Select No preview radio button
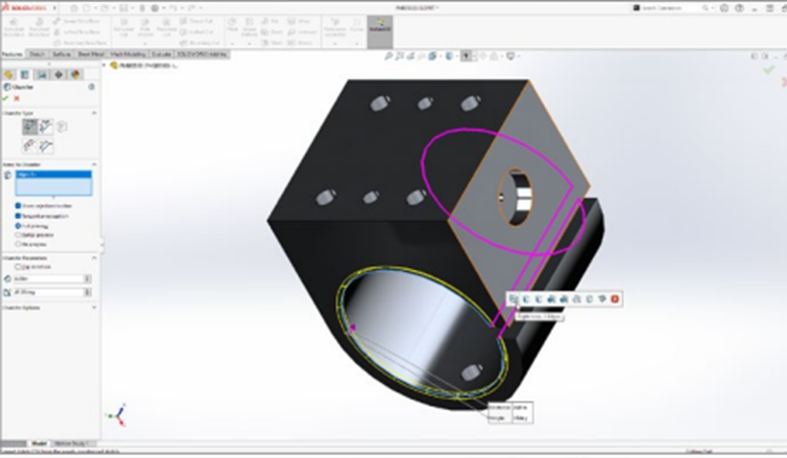The height and width of the screenshot is (458, 787). pyautogui.click(x=18, y=244)
